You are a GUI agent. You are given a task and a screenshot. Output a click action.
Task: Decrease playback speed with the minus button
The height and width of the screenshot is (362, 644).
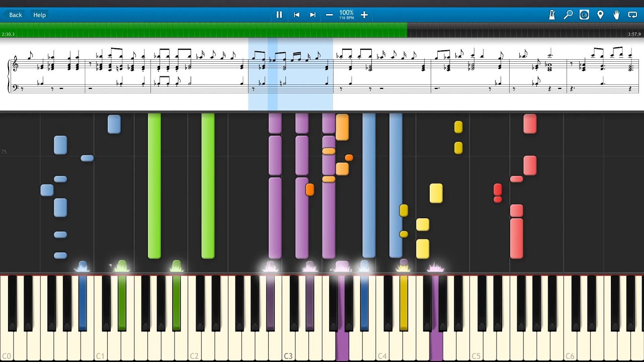click(x=329, y=15)
